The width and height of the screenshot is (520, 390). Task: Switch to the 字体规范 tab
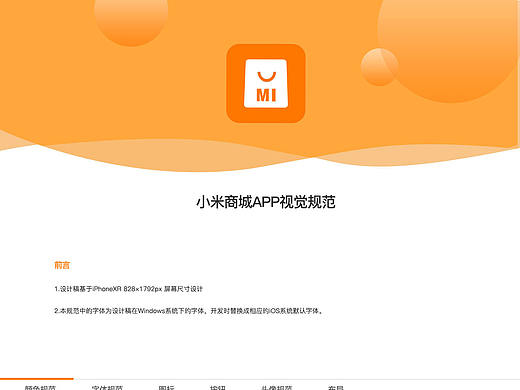(107, 388)
